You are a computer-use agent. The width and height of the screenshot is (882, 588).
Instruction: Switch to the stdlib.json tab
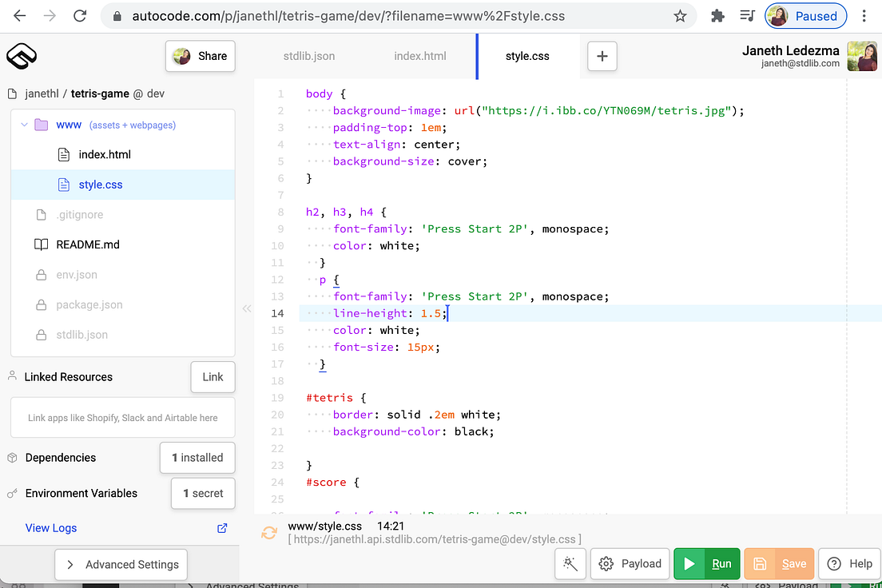pyautogui.click(x=309, y=56)
